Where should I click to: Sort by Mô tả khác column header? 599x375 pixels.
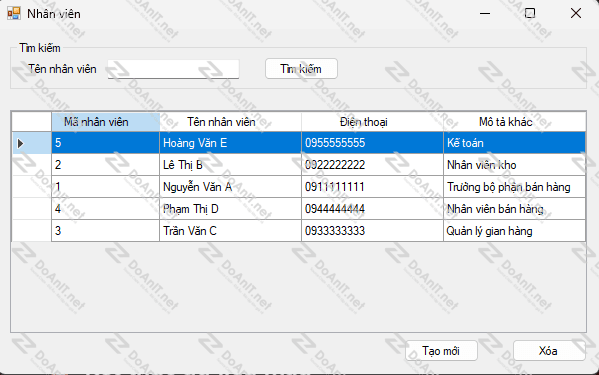tap(514, 122)
